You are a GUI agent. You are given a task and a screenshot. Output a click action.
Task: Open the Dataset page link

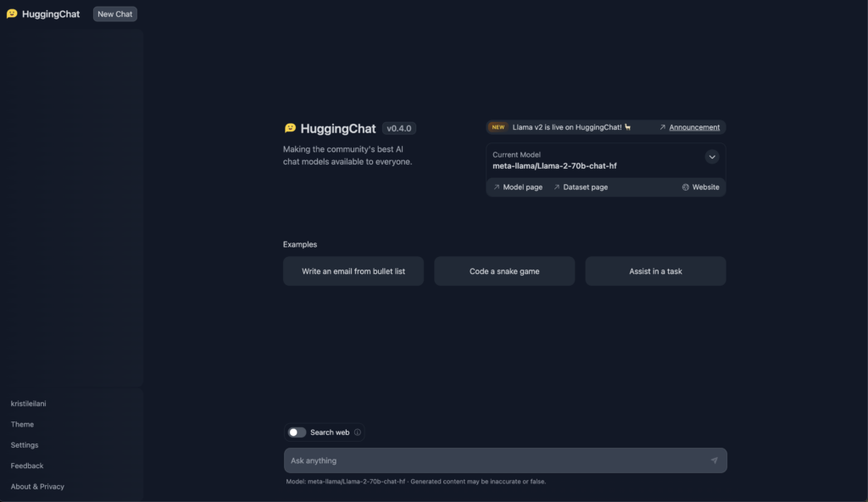585,187
